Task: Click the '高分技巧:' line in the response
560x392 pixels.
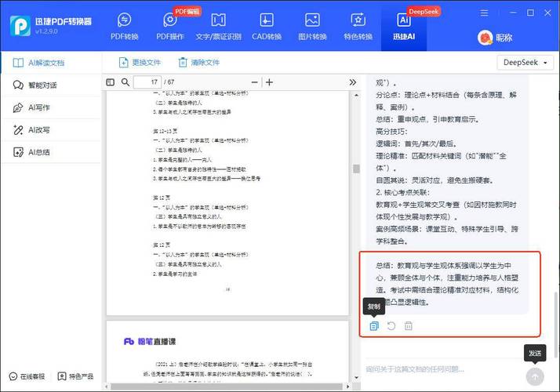Action: point(391,132)
